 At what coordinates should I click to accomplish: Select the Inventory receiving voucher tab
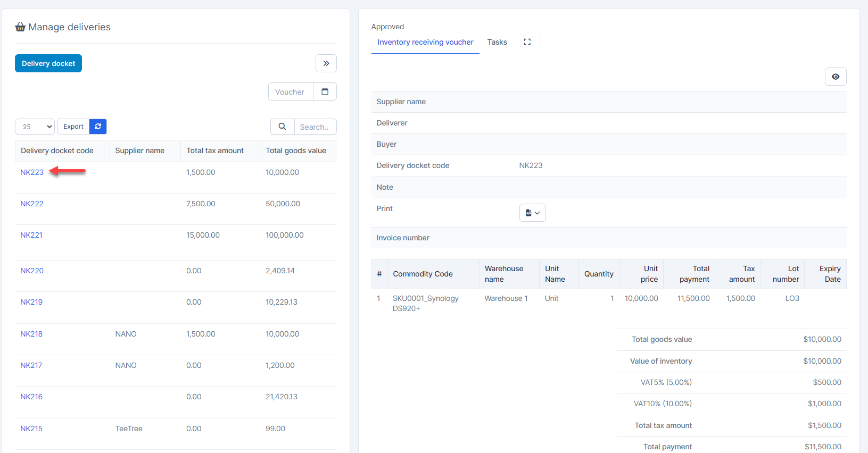point(425,42)
